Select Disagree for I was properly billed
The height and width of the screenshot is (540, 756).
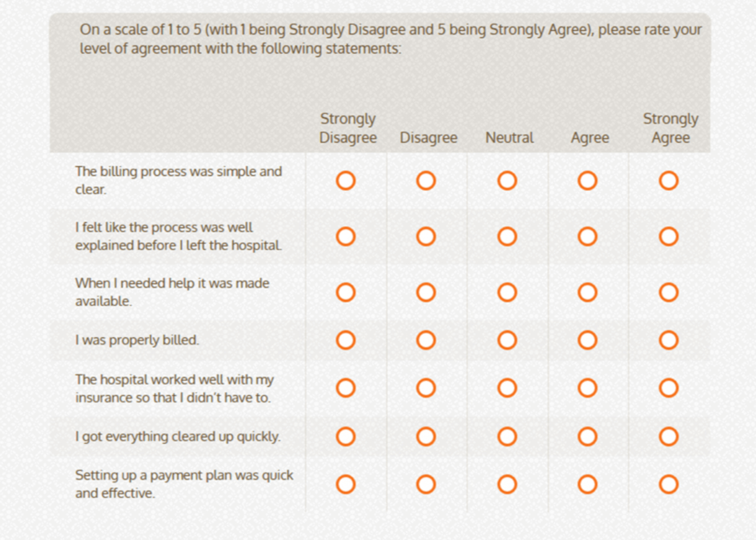426,340
